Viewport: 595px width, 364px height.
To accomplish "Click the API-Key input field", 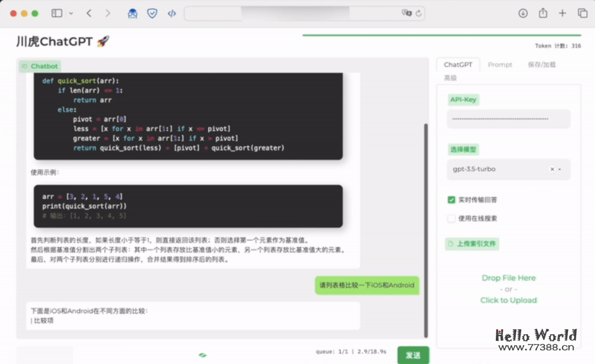I will 508,119.
